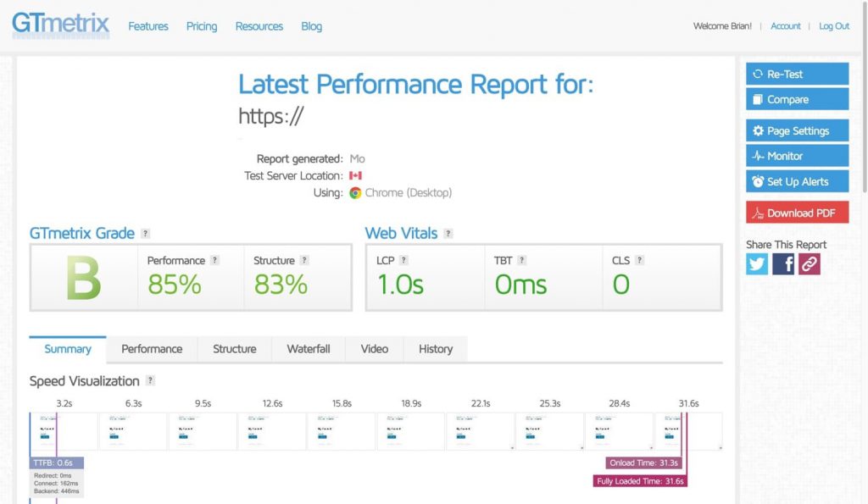This screenshot has height=504, width=868.
Task: Go to the Blog
Action: pyautogui.click(x=312, y=26)
